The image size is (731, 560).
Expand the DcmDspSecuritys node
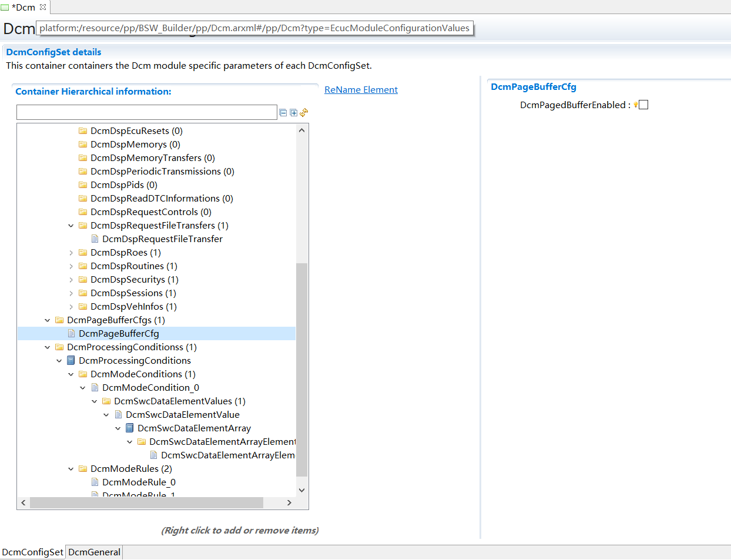(x=71, y=280)
